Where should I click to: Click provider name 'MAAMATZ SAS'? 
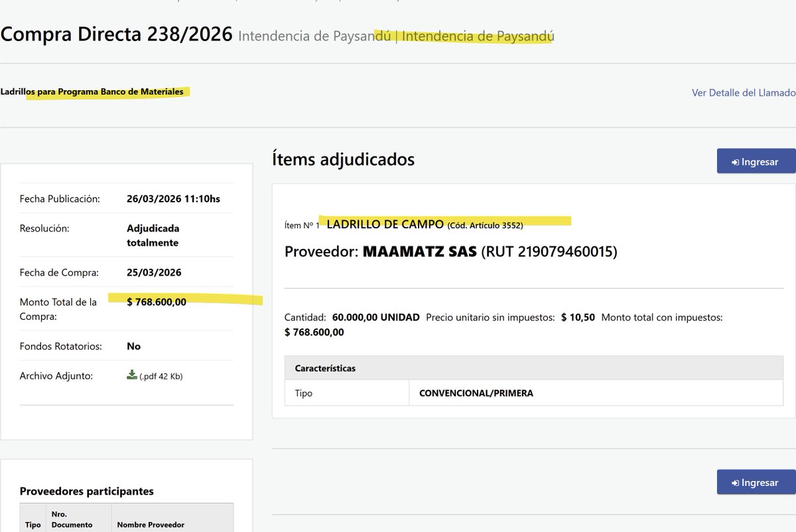point(421,252)
